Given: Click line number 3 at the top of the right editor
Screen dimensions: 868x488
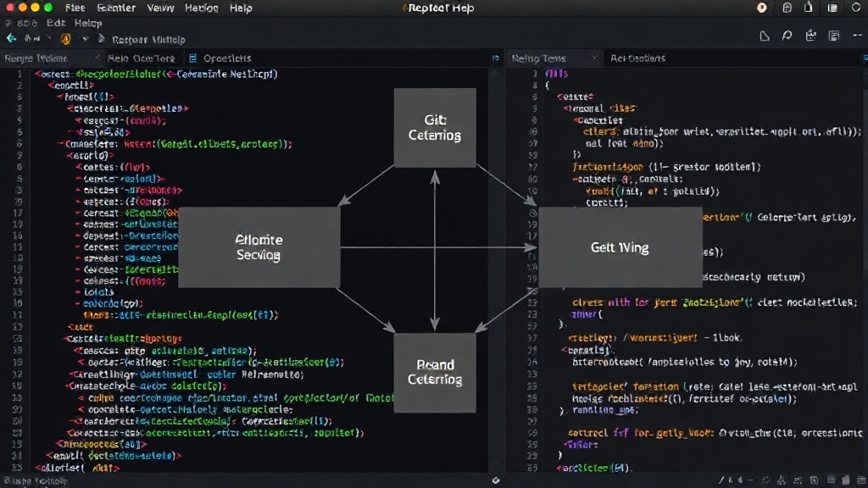Looking at the screenshot, I should 534,74.
